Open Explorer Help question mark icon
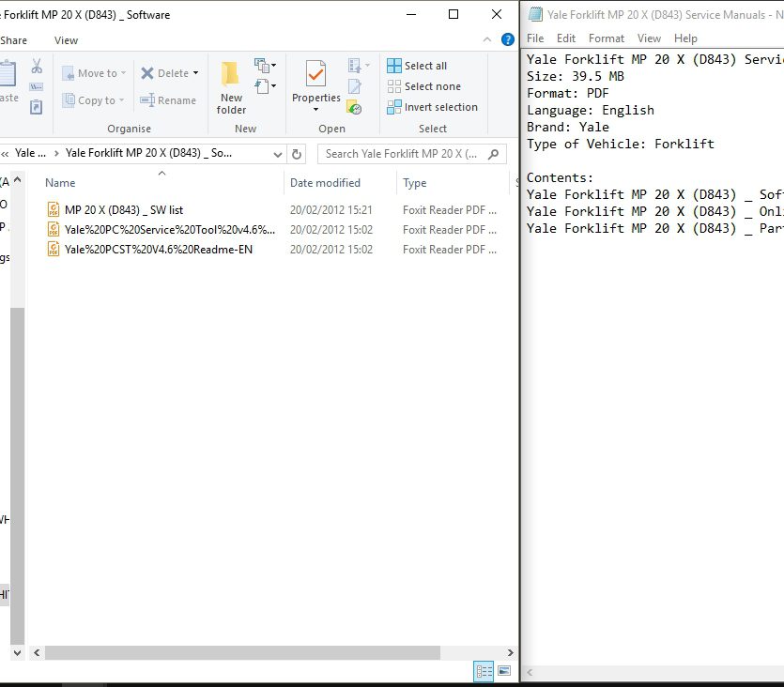Viewport: 784px width, 687px height. (x=508, y=39)
